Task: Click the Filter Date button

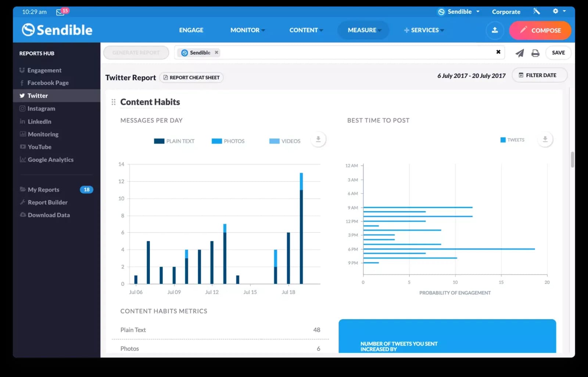Action: coord(539,75)
